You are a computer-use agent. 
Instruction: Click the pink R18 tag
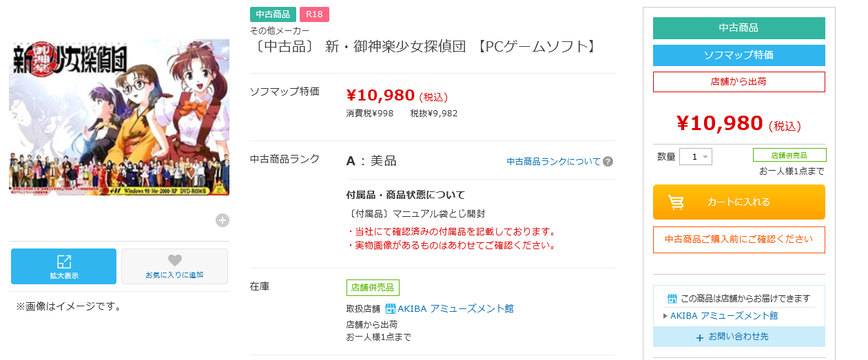[x=314, y=14]
